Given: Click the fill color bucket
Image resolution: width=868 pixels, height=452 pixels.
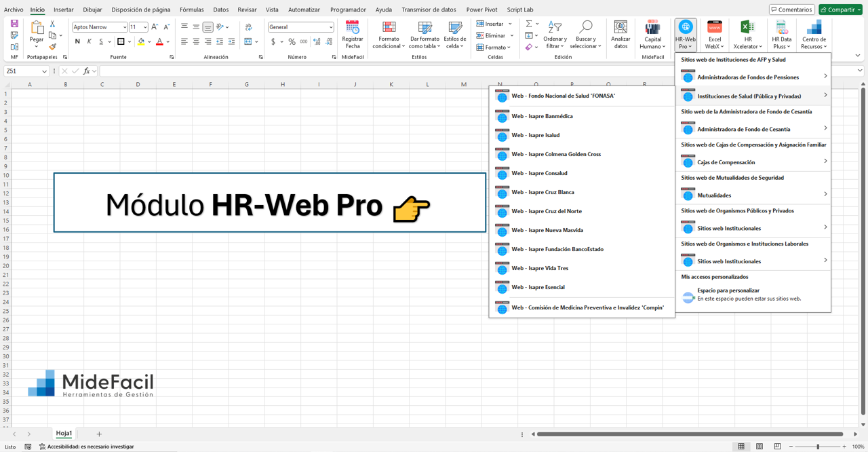Looking at the screenshot, I should click(141, 41).
